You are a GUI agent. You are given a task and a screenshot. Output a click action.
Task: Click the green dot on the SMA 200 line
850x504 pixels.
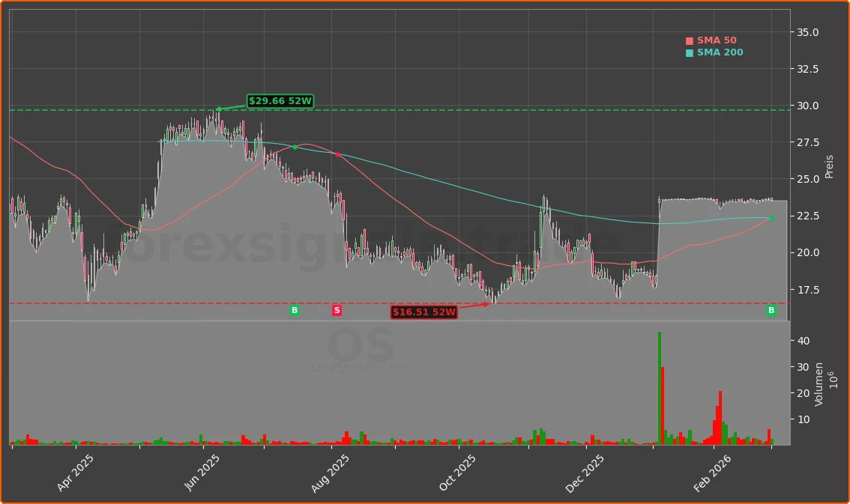click(295, 147)
